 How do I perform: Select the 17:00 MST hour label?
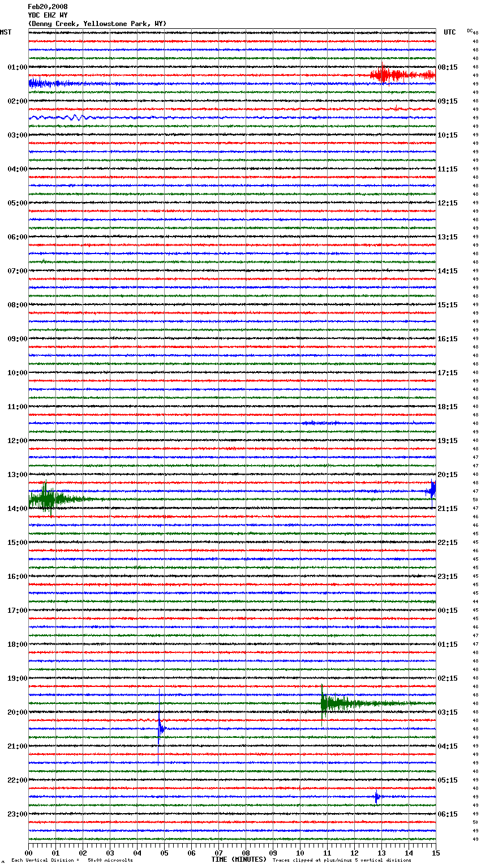(x=18, y=611)
